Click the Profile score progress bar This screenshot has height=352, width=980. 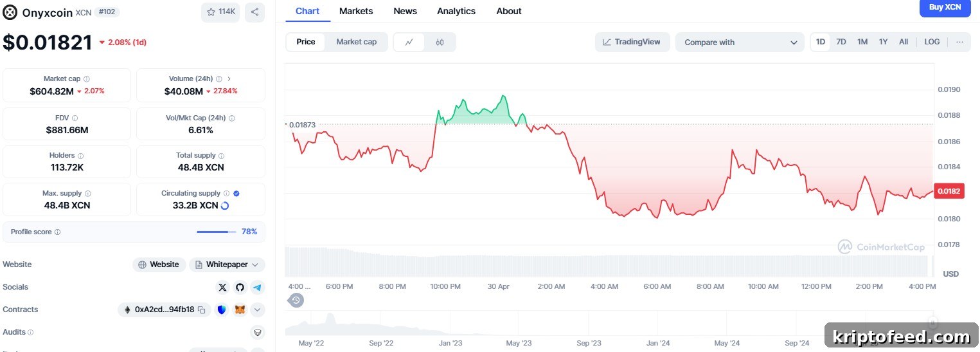(x=217, y=232)
